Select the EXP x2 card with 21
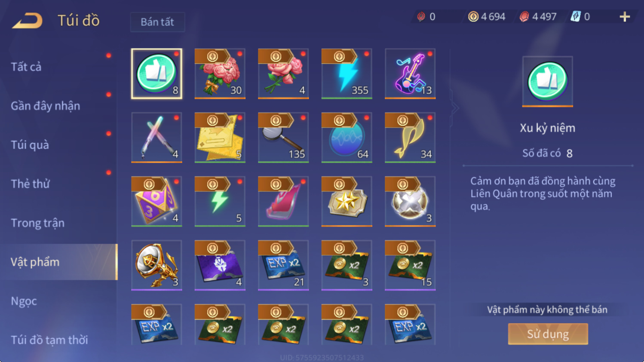The width and height of the screenshot is (644, 362). point(283,265)
